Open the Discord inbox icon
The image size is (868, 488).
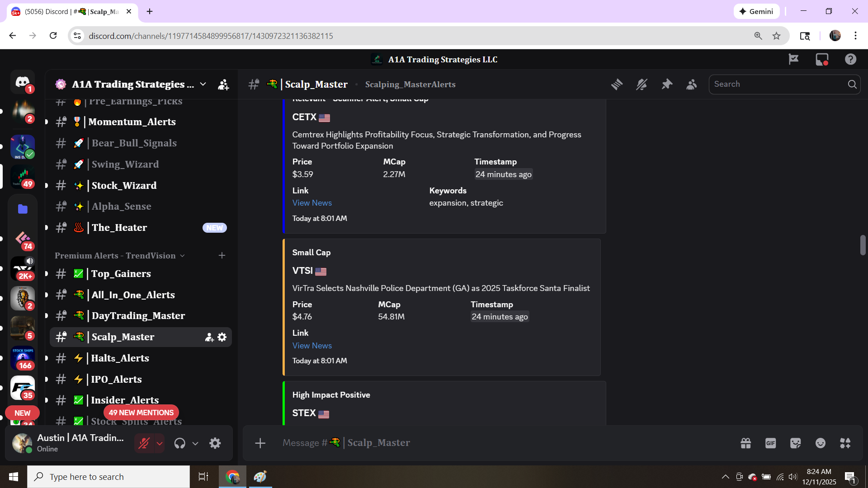pos(822,59)
